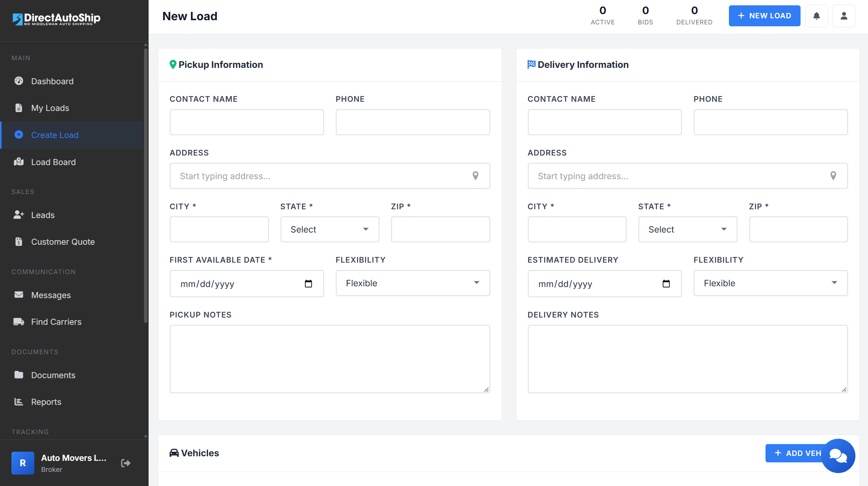Open the delivery Flexibility dropdown
The width and height of the screenshot is (868, 486).
[770, 283]
